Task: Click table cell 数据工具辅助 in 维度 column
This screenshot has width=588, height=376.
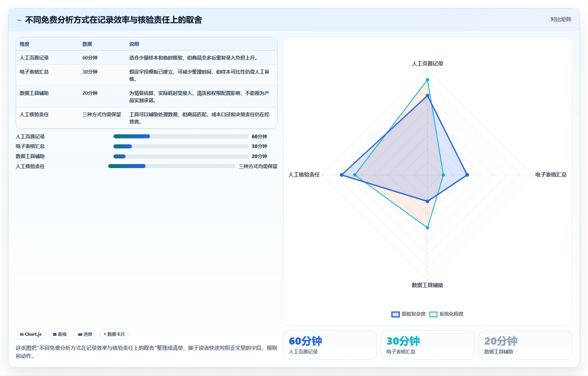Action: [x=34, y=93]
